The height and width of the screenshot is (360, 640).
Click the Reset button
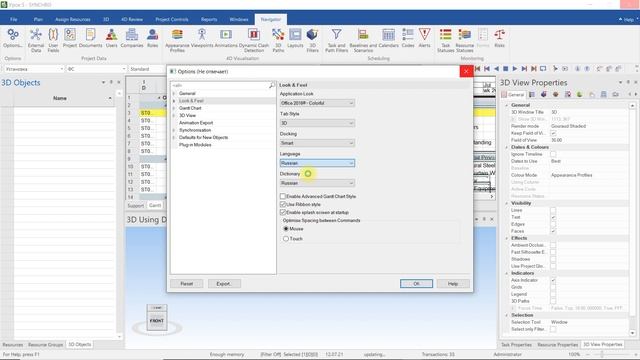[187, 284]
